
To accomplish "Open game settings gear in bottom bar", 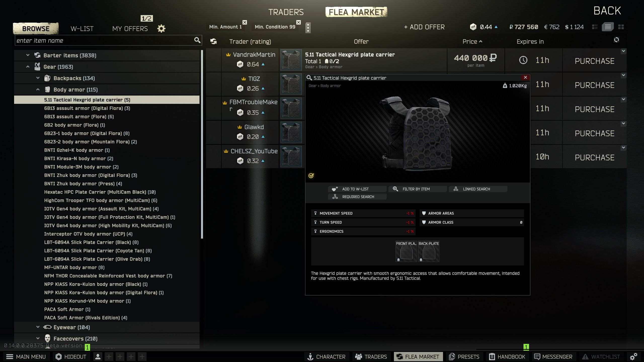I will click(633, 356).
